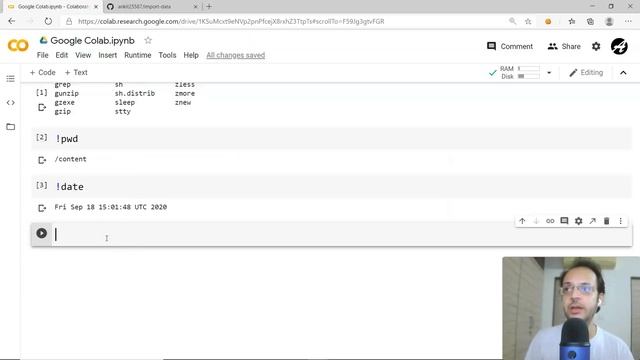This screenshot has height=360, width=640.
Task: Open the Comment panel
Action: (x=510, y=47)
